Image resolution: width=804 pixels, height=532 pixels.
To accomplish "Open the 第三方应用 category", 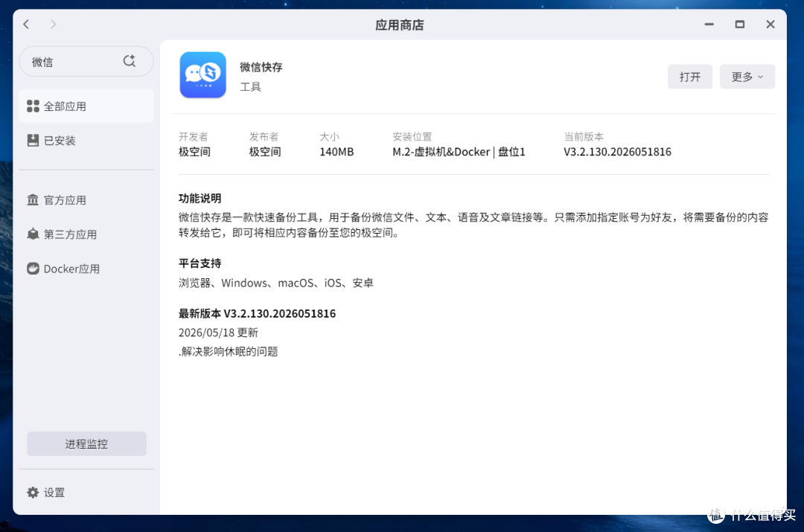I will pos(86,234).
